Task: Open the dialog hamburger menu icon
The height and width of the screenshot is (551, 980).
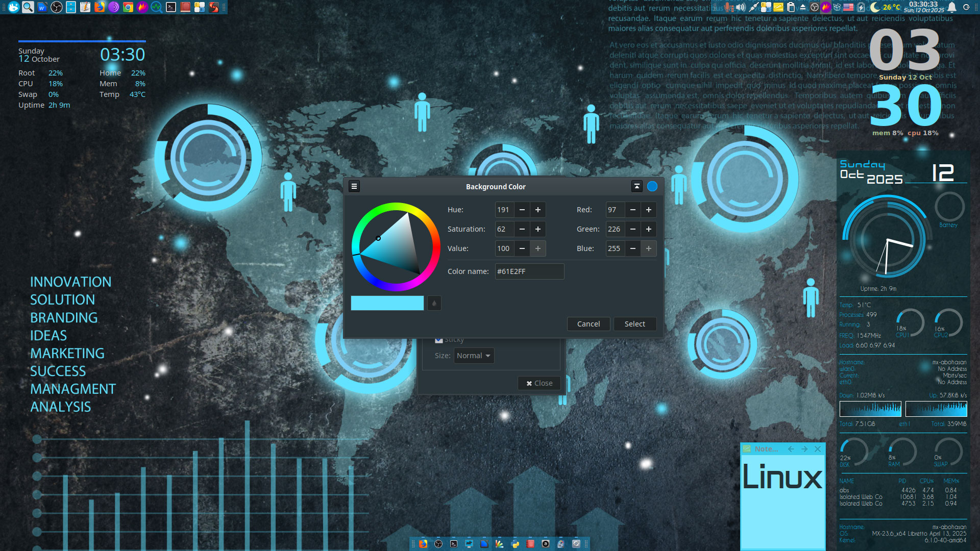Action: click(354, 187)
